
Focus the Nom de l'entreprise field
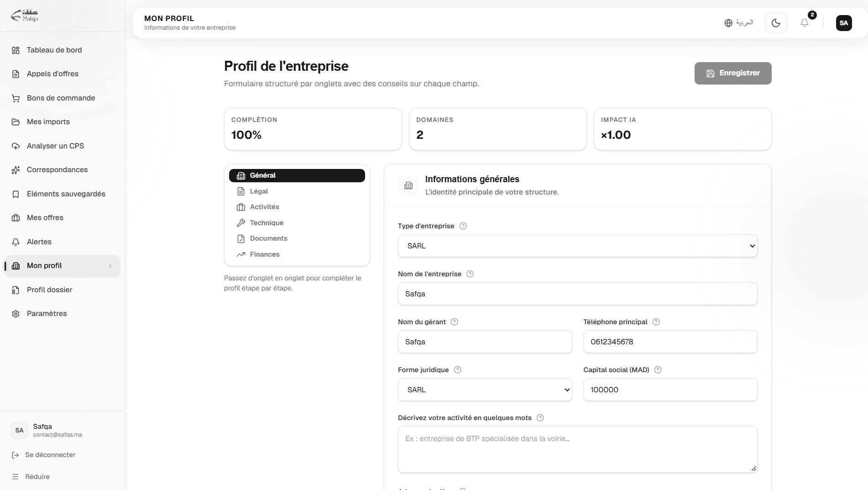click(x=577, y=294)
